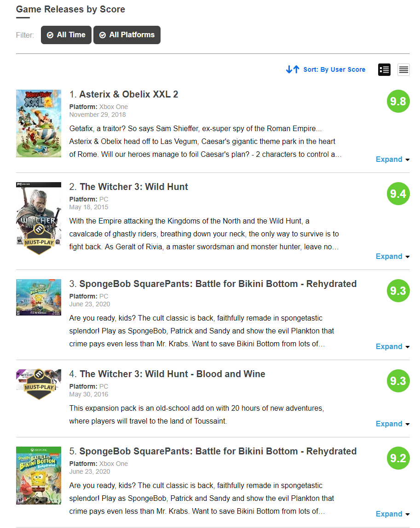Click the 9.2 score badge

pos(398,458)
